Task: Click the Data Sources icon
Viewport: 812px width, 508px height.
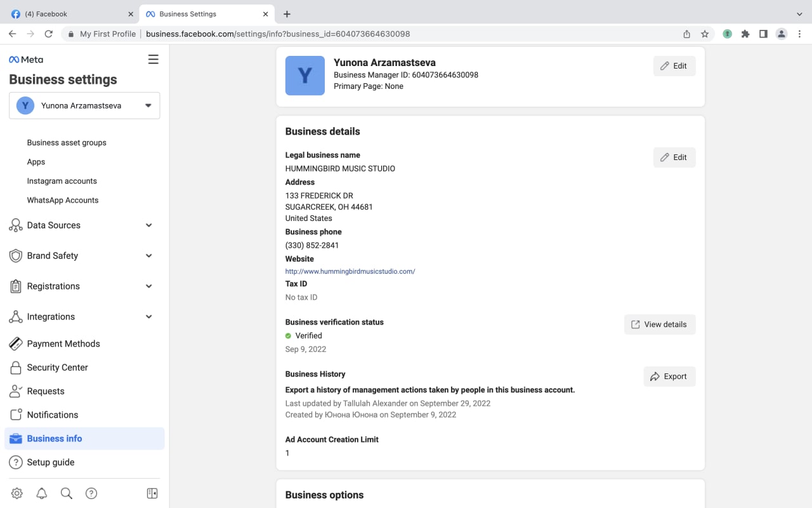Action: (x=16, y=225)
